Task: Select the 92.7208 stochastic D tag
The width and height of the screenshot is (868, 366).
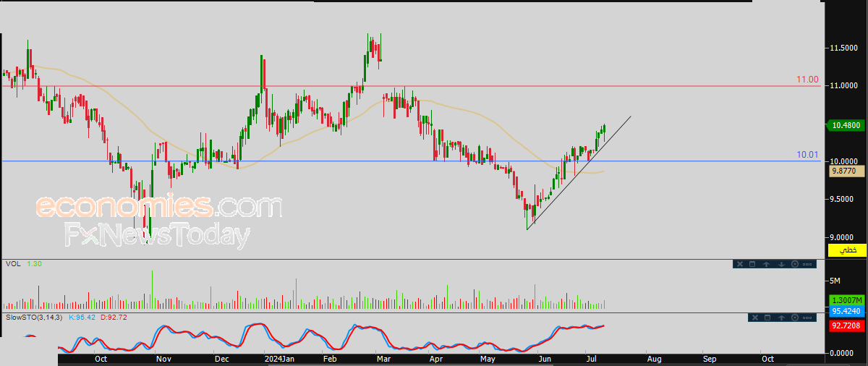Action: 847,327
